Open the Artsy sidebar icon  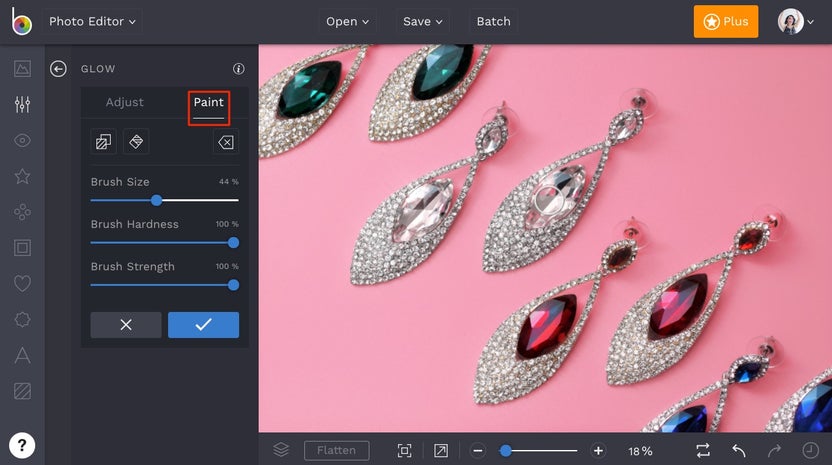pos(22,212)
